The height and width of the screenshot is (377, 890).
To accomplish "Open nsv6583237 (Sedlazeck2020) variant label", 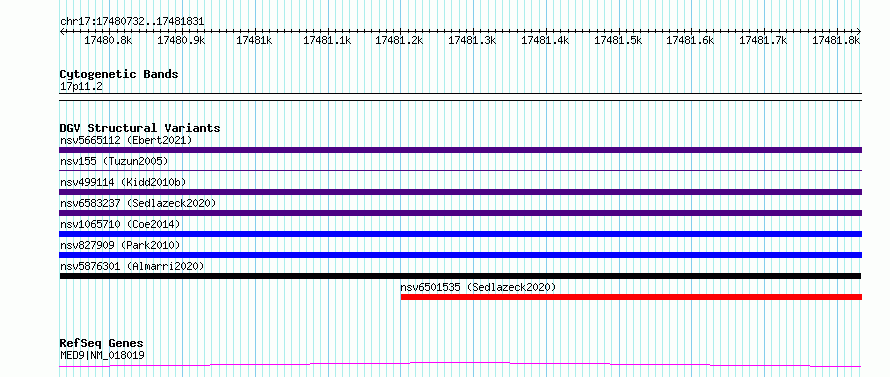I will [x=138, y=203].
